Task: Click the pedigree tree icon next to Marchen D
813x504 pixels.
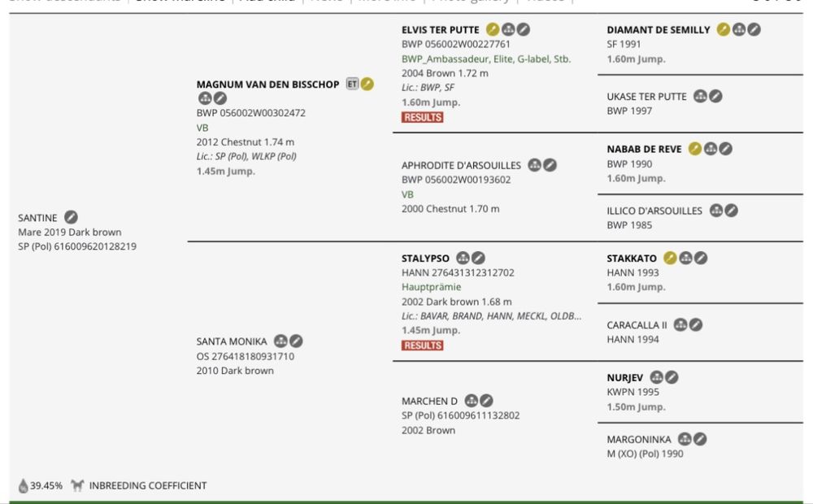Action: (x=472, y=401)
